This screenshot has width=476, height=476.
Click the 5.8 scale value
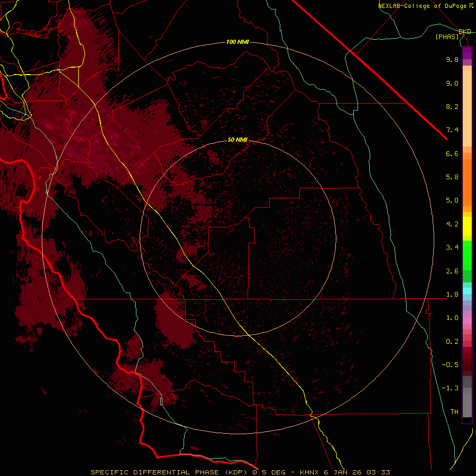tap(452, 177)
